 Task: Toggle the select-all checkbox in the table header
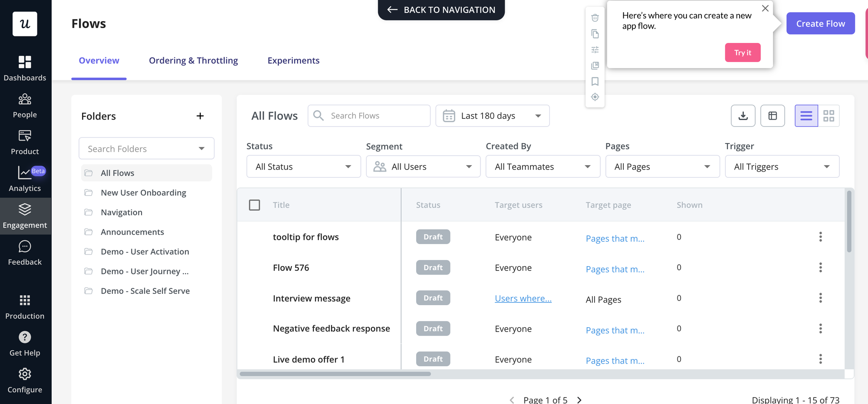254,205
